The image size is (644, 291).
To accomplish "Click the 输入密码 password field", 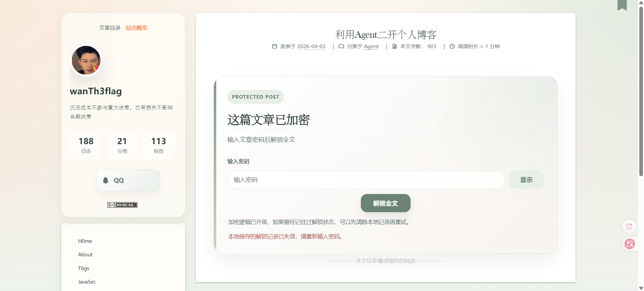I will tap(365, 180).
